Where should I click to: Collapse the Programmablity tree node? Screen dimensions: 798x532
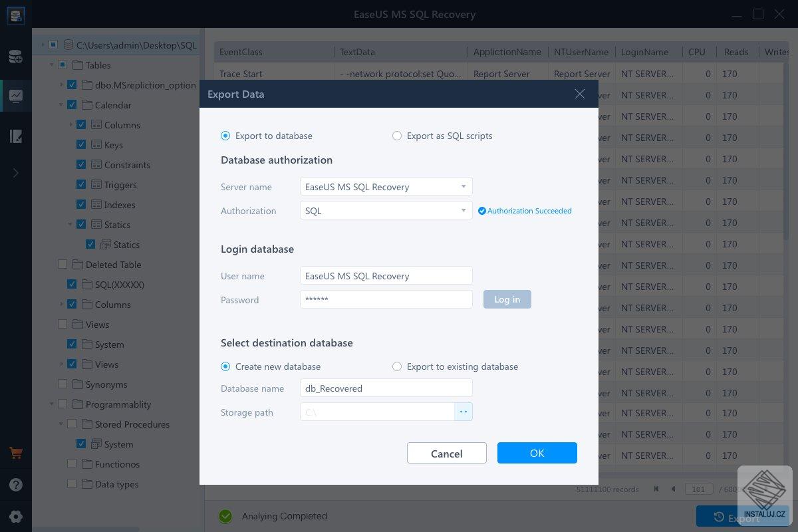click(52, 404)
